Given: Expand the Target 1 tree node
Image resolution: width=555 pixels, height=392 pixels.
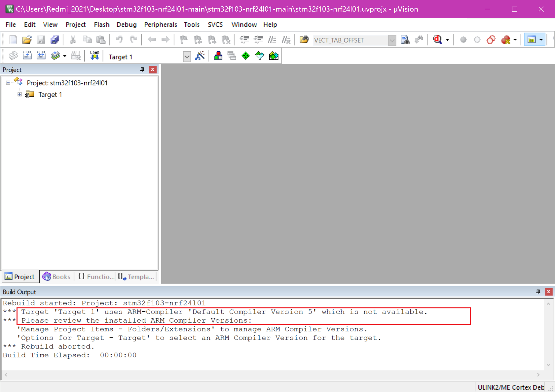Looking at the screenshot, I should point(19,95).
